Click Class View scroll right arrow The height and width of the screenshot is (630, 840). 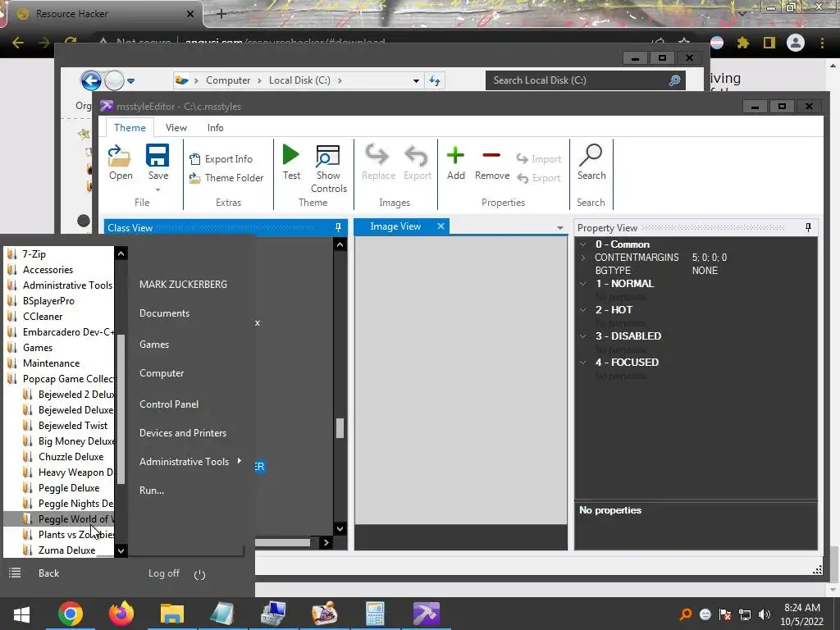(326, 543)
